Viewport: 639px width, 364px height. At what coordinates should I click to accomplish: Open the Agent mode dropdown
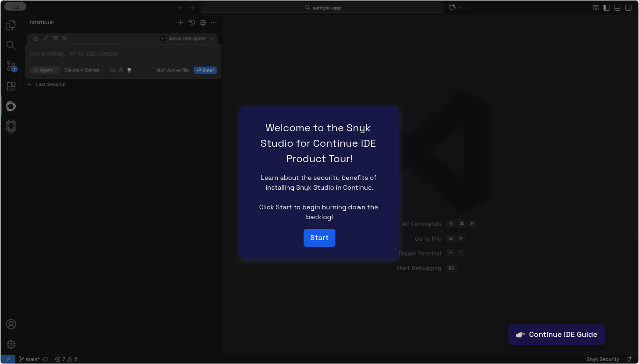(x=45, y=70)
